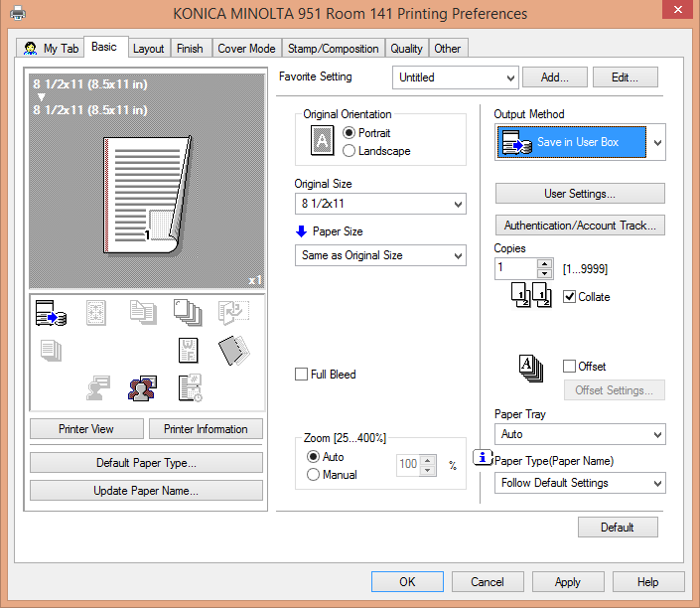Open the Other tab
This screenshot has height=608, width=700.
448,49
